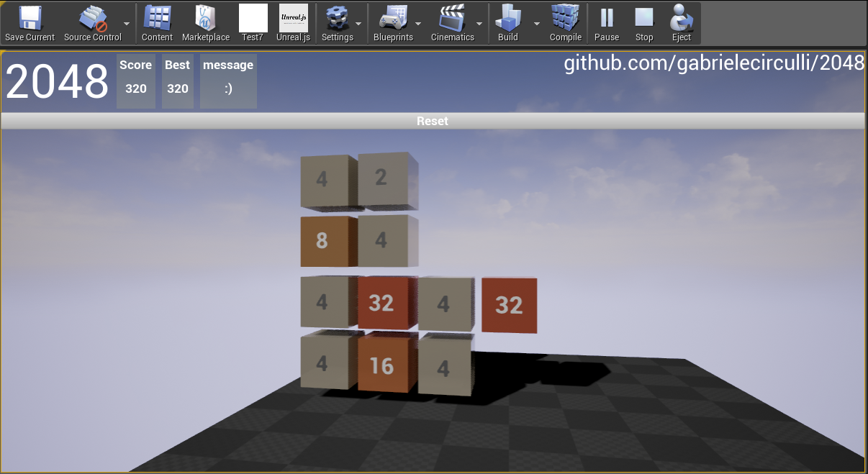
Task: Click the orange 16 tile cube
Action: point(387,362)
